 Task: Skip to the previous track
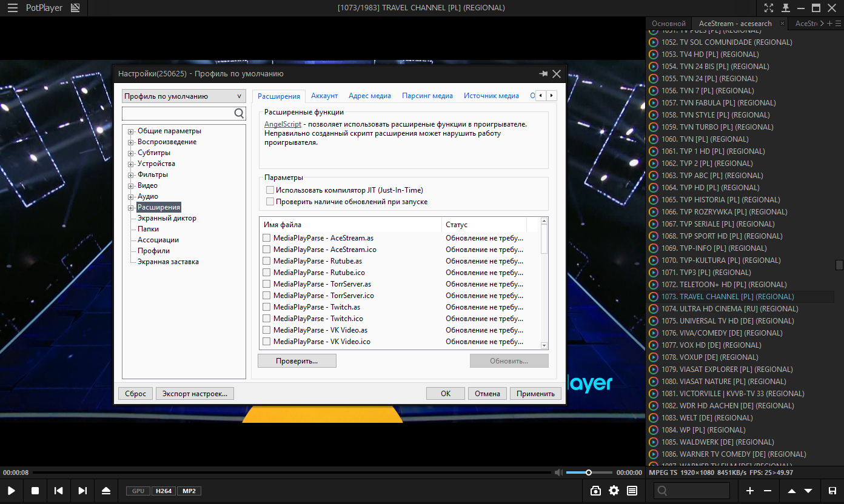pyautogui.click(x=59, y=491)
